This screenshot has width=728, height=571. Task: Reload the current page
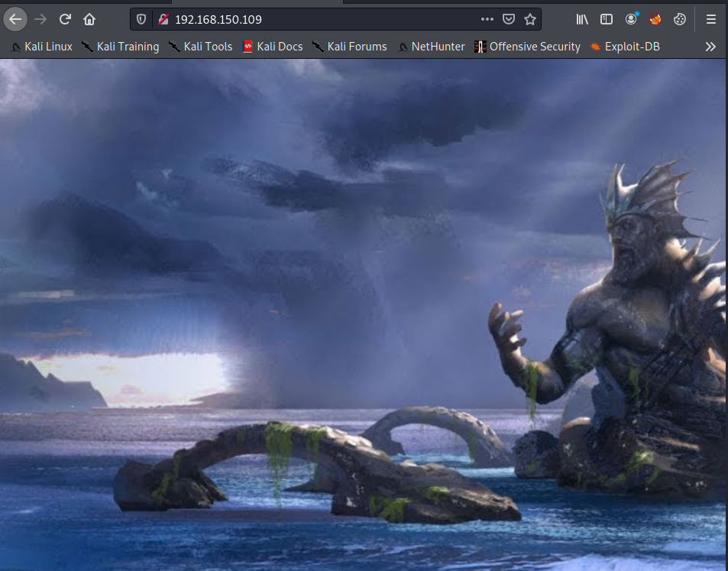[x=65, y=19]
